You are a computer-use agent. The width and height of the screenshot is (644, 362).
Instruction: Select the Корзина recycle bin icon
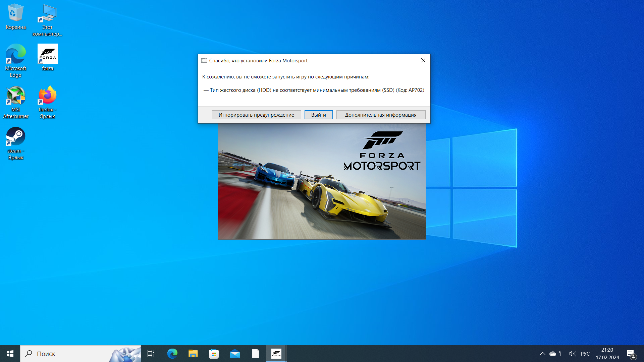[15, 13]
